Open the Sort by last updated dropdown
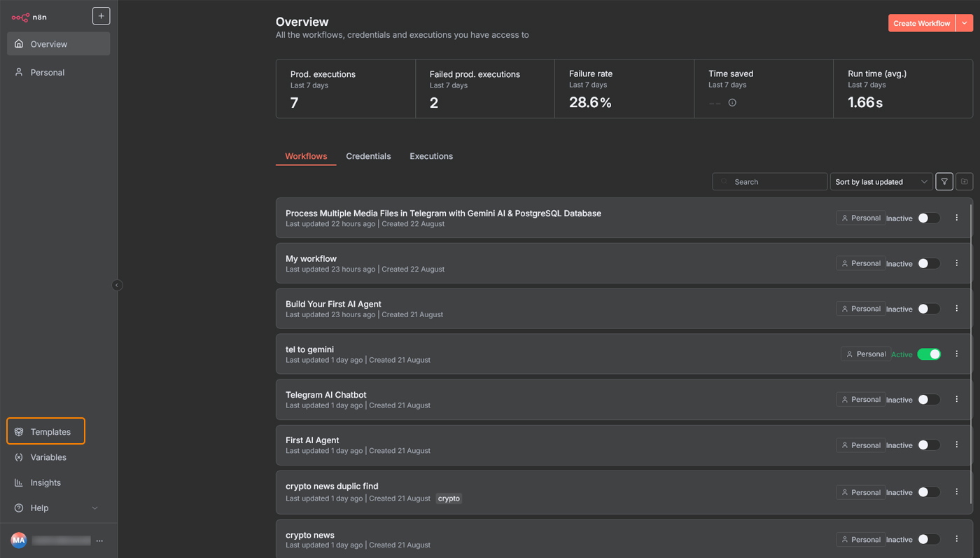The height and width of the screenshot is (558, 980). [880, 182]
